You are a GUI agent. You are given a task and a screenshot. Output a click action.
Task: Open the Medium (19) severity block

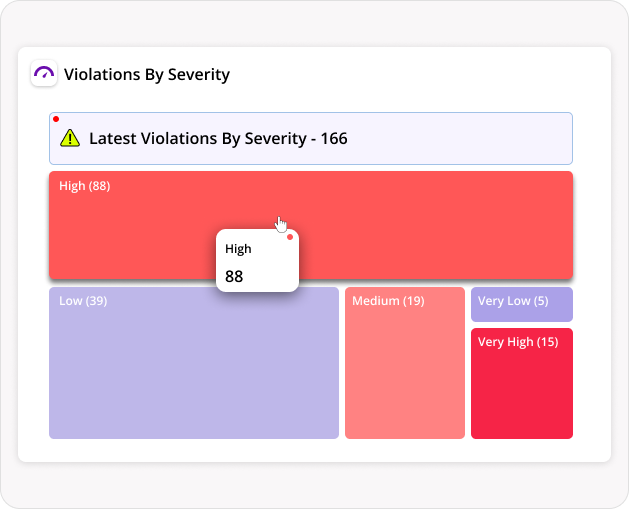(x=405, y=363)
